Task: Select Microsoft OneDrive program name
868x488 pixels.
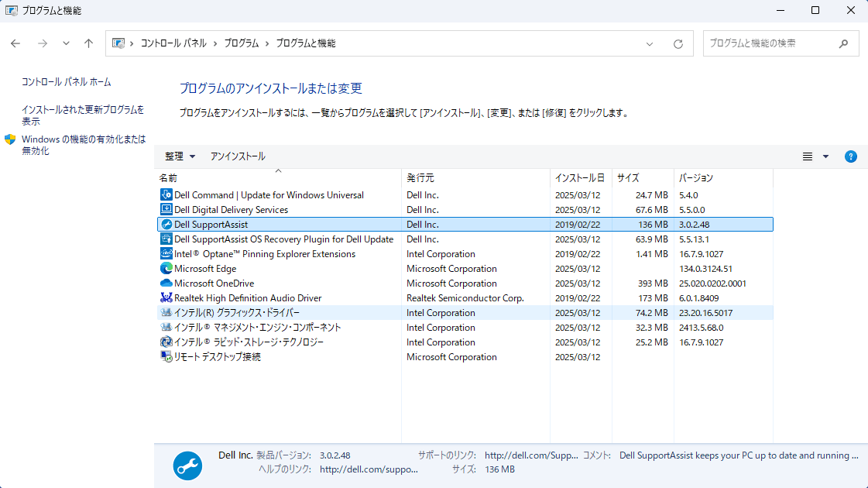Action: coord(214,283)
